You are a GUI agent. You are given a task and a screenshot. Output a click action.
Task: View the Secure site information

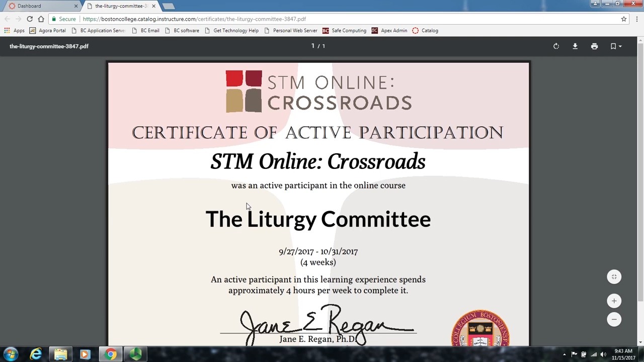[x=64, y=19]
